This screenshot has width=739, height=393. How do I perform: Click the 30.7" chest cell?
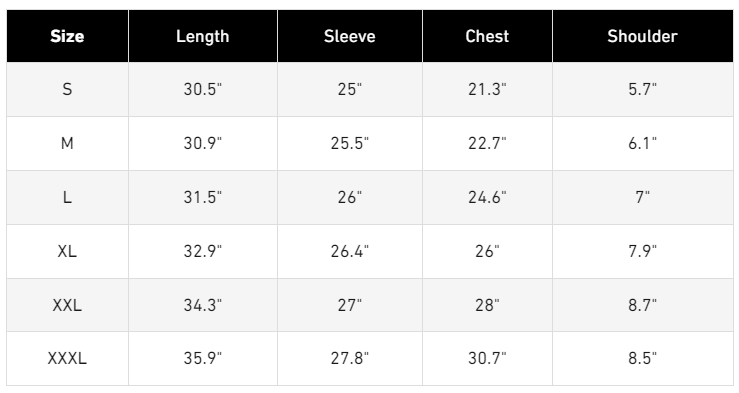[487, 359]
